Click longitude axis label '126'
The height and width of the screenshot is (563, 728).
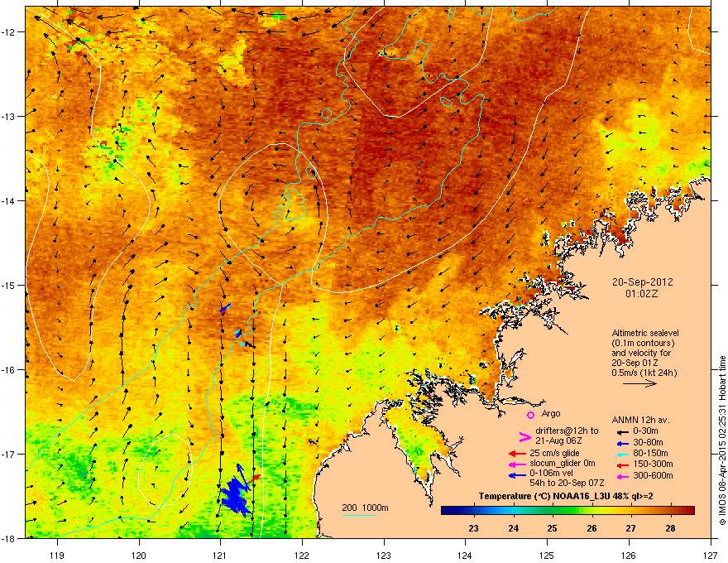(629, 555)
